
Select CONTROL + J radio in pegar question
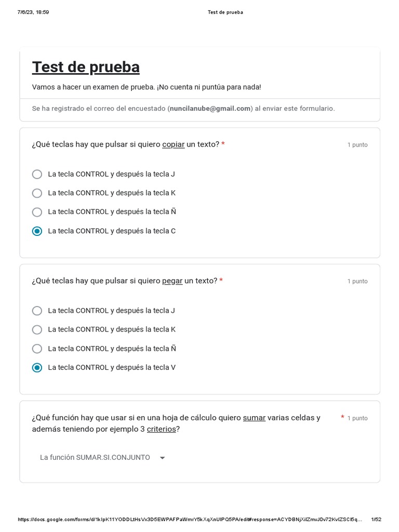pyautogui.click(x=37, y=311)
